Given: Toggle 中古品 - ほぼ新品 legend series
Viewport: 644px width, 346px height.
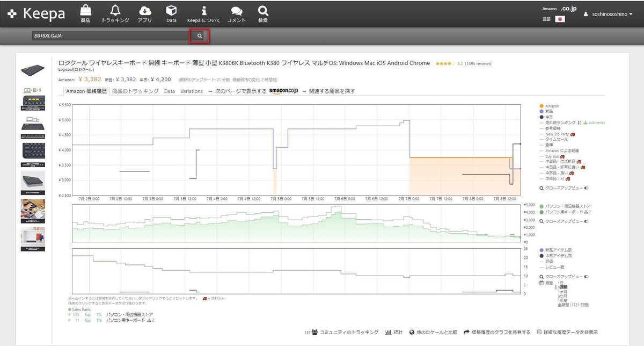Looking at the screenshot, I should 560,162.
